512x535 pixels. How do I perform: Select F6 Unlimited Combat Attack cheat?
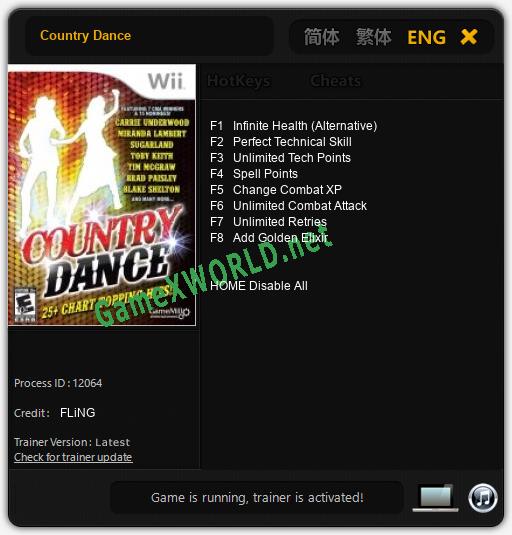[x=288, y=206]
